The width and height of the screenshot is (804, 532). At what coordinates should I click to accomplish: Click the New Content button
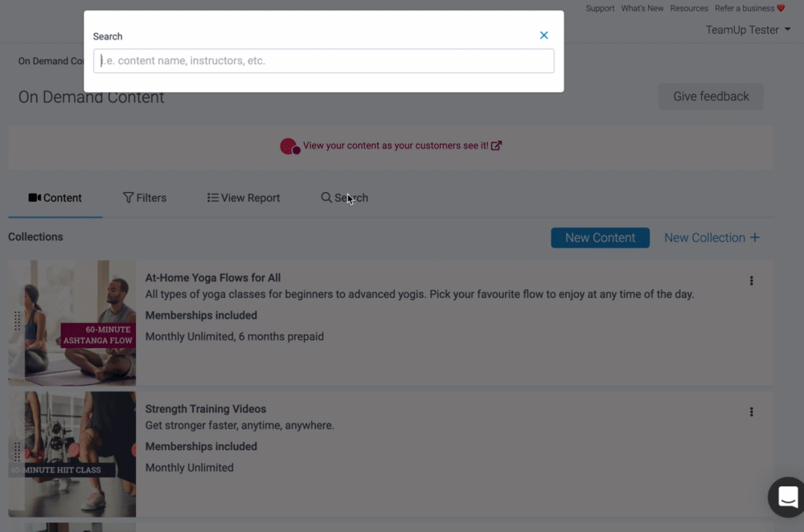point(600,238)
